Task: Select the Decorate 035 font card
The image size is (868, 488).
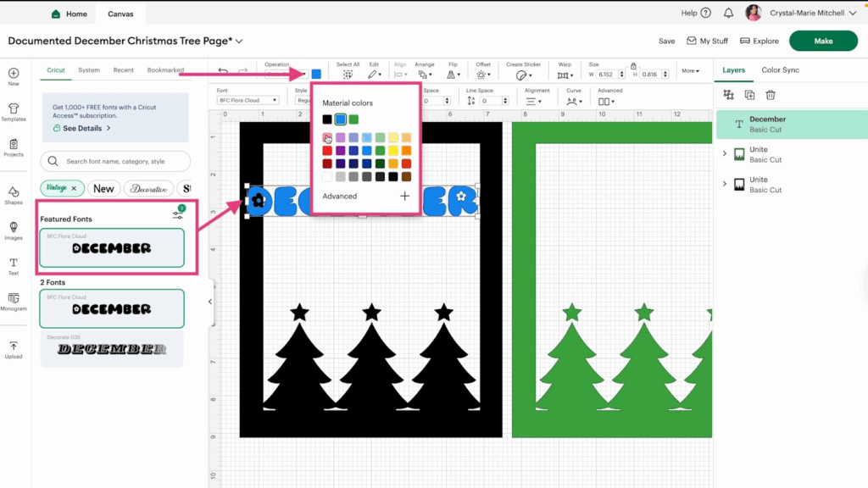Action: (x=112, y=349)
